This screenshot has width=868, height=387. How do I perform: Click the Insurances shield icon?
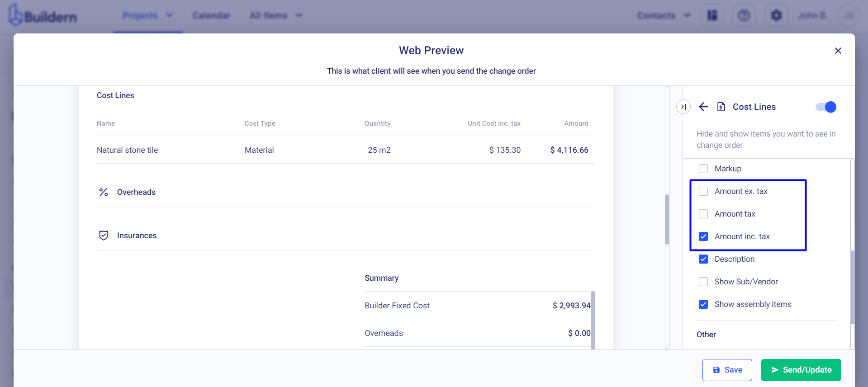pos(104,236)
